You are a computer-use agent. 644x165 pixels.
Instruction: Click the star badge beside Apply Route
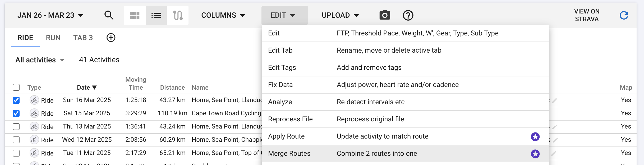click(x=535, y=137)
